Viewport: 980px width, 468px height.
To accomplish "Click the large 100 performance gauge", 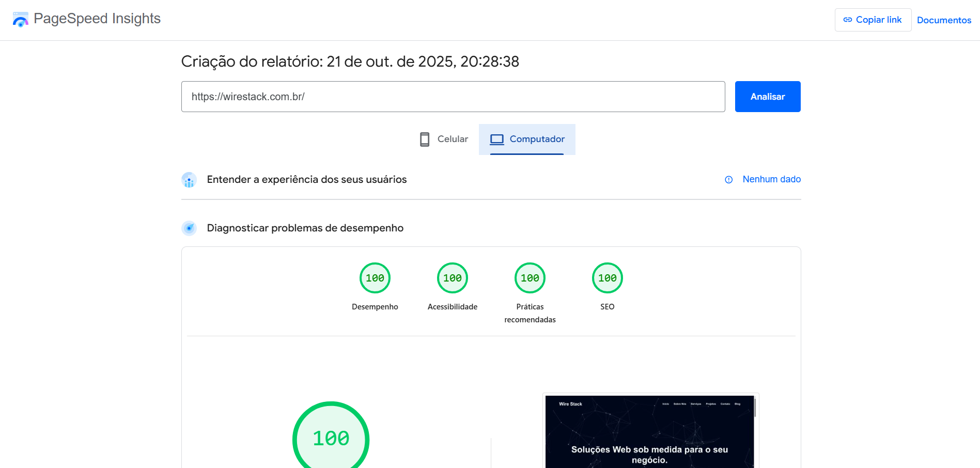I will pos(331,438).
